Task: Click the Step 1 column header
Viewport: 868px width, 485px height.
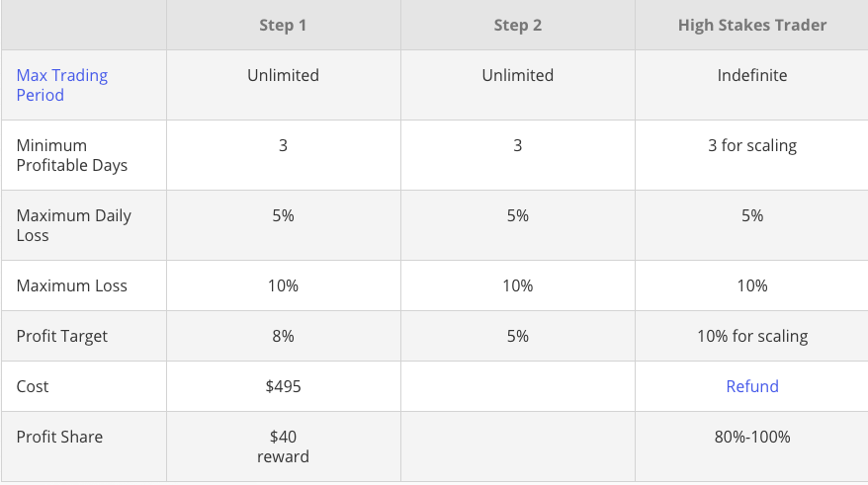Action: tap(283, 25)
